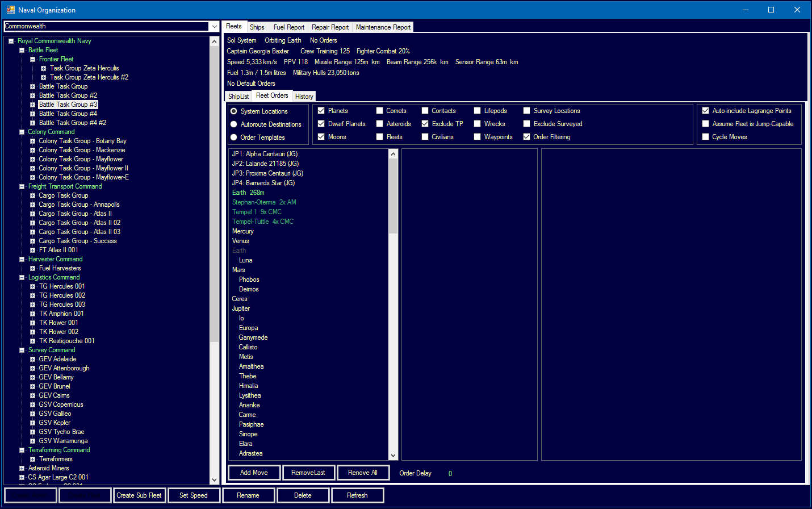The width and height of the screenshot is (812, 509).
Task: Enable the Lifepods checkbox
Action: point(477,111)
